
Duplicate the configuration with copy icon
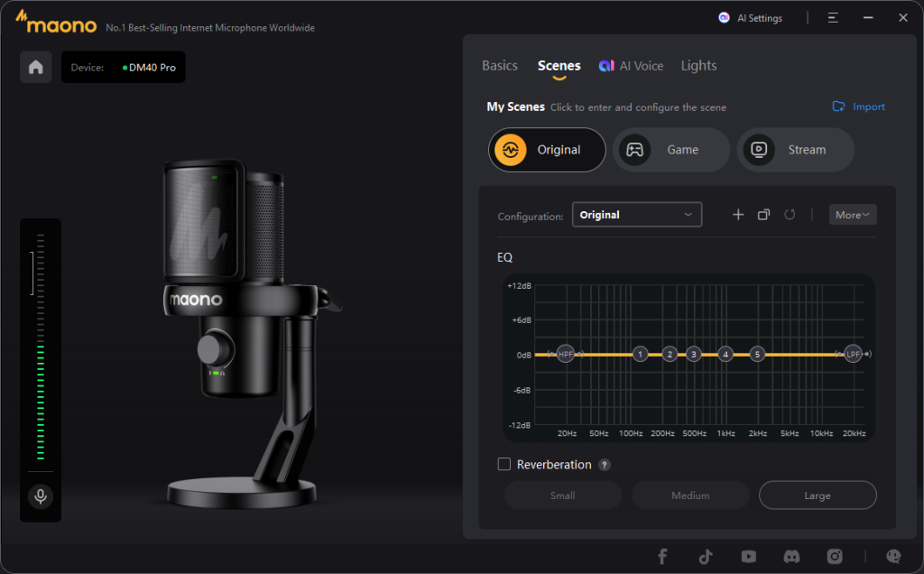(x=763, y=215)
